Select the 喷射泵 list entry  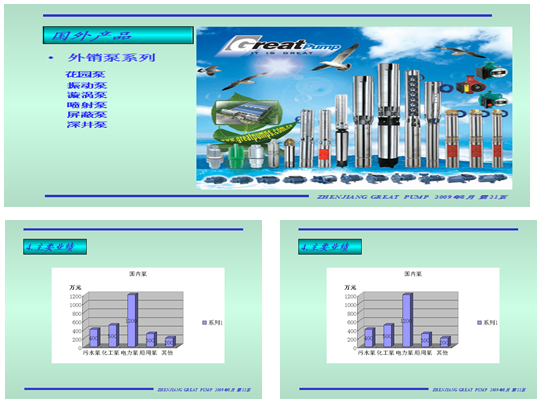click(87, 105)
